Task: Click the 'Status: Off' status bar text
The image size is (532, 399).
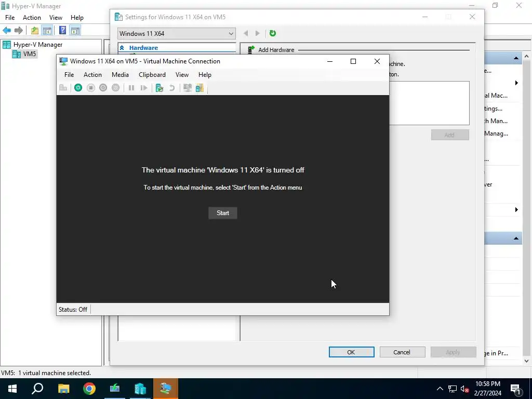Action: click(x=73, y=310)
